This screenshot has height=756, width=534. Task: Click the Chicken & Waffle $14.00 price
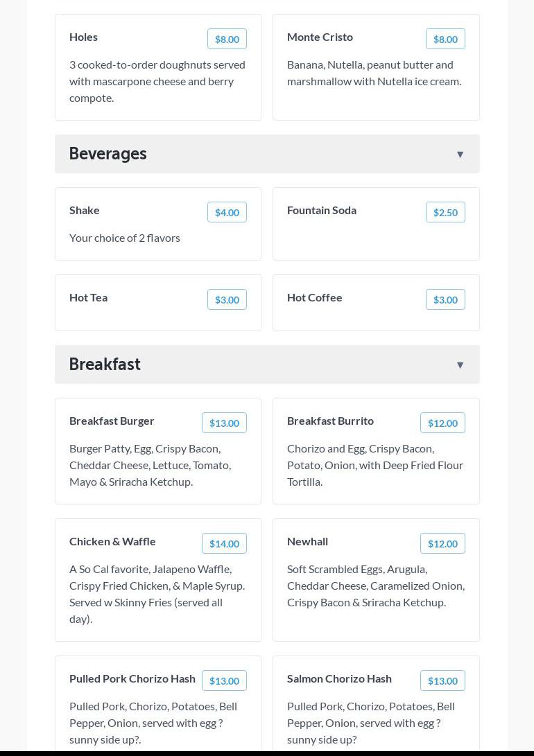point(224,544)
